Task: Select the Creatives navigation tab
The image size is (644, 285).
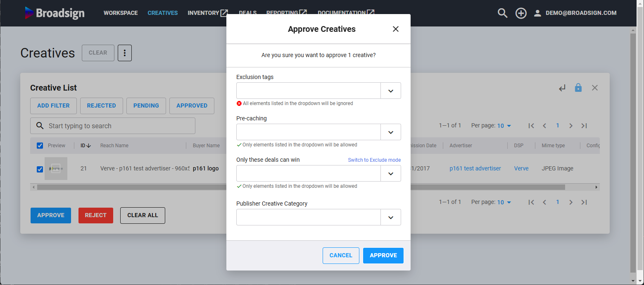Action: (162, 13)
